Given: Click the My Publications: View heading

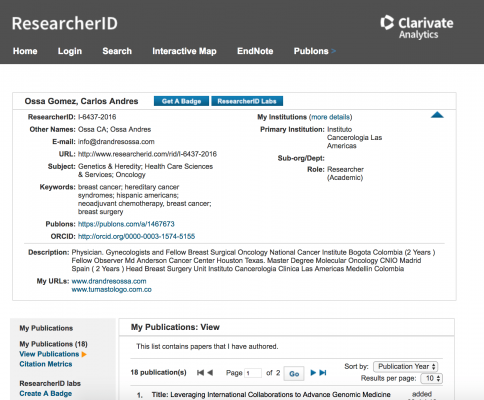Looking at the screenshot, I should (x=175, y=327).
